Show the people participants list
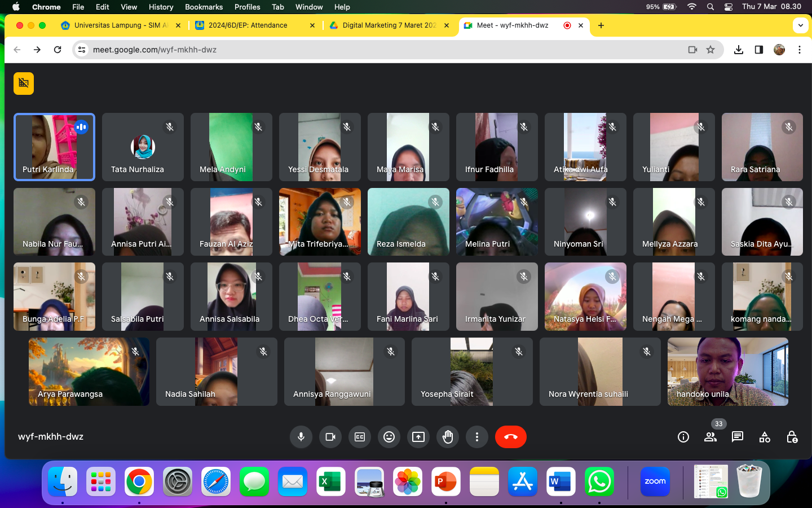Image resolution: width=812 pixels, height=508 pixels. click(x=710, y=437)
